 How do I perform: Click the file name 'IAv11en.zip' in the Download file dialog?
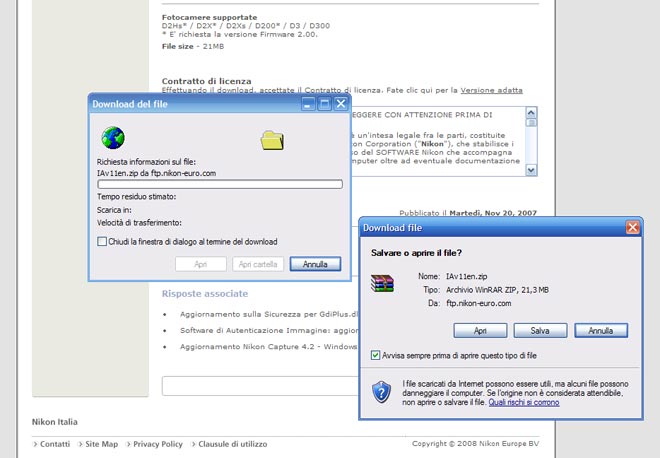(466, 276)
